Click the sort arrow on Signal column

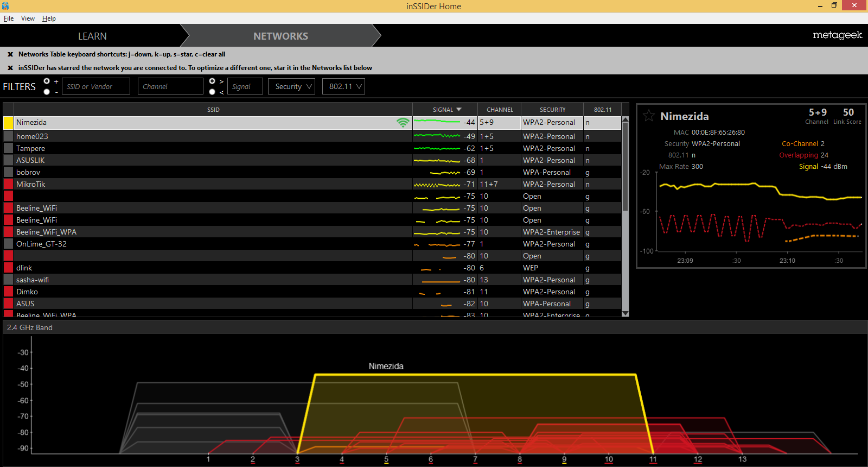[459, 110]
